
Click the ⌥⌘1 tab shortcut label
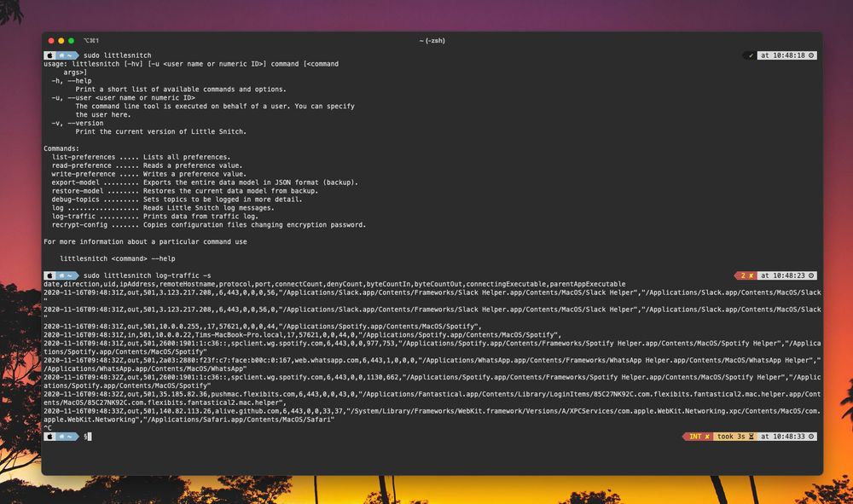[x=90, y=40]
